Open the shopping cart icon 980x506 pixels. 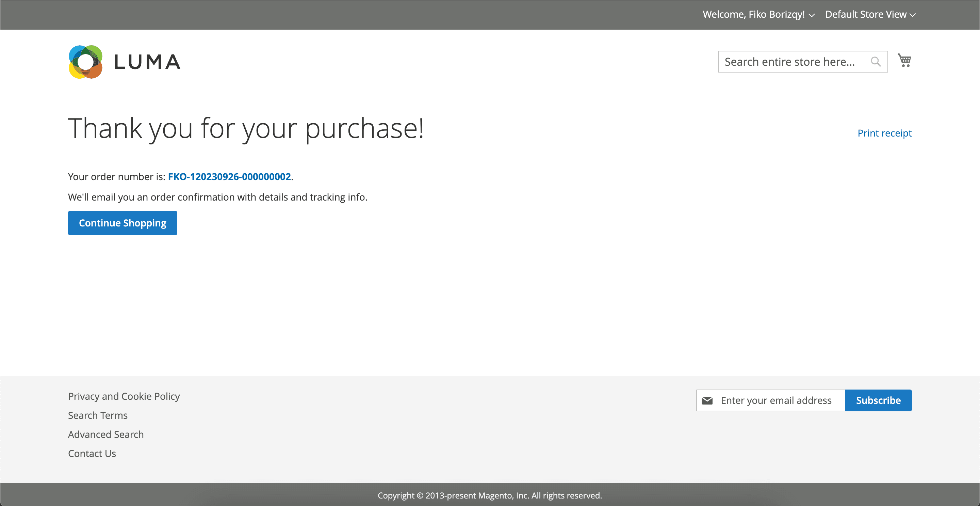click(904, 61)
